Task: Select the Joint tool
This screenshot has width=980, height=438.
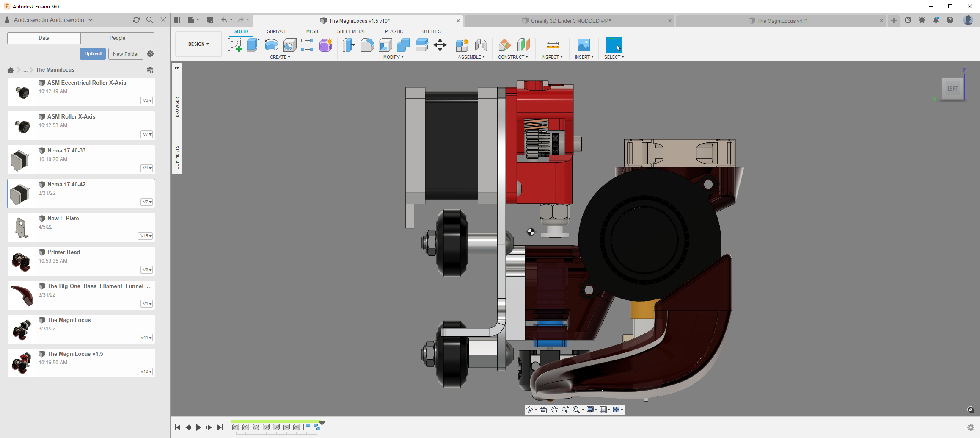Action: click(x=481, y=44)
